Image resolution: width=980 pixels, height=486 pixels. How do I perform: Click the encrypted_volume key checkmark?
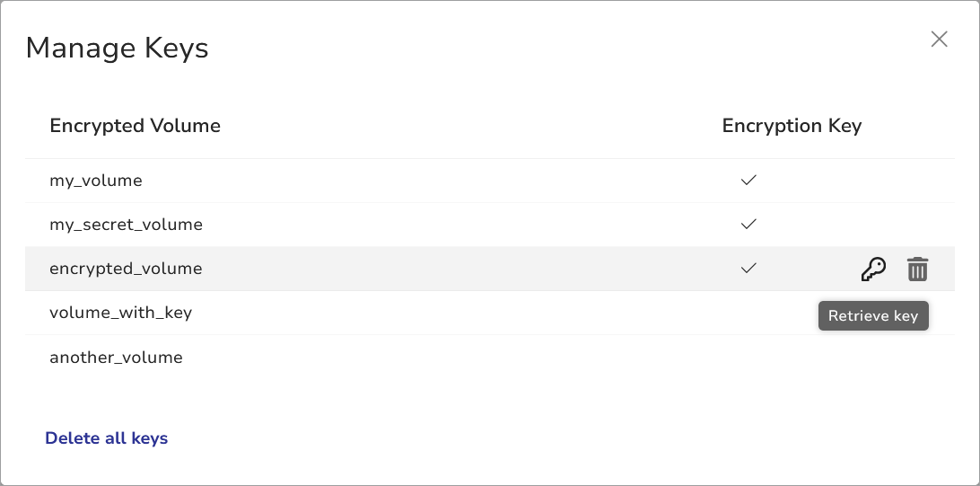(x=748, y=269)
